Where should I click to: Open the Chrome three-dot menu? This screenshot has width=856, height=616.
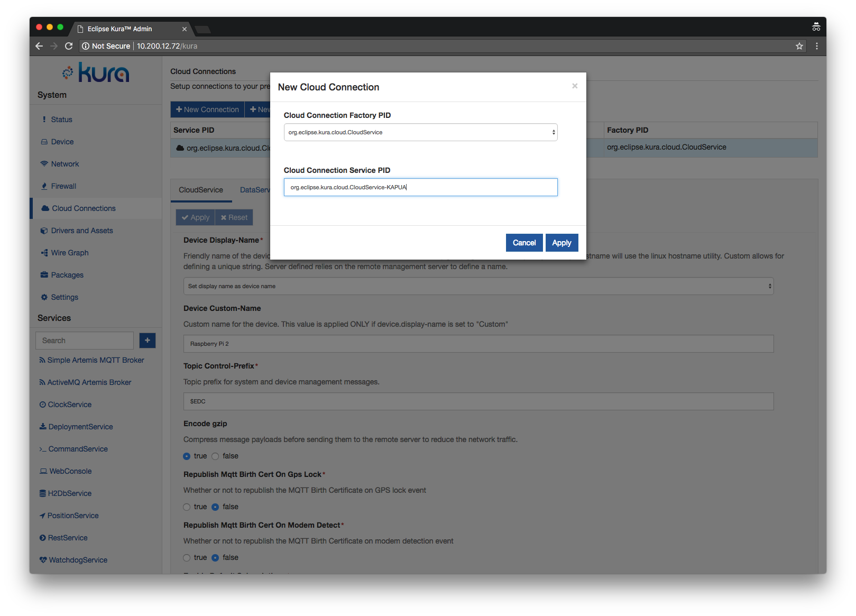click(x=817, y=46)
